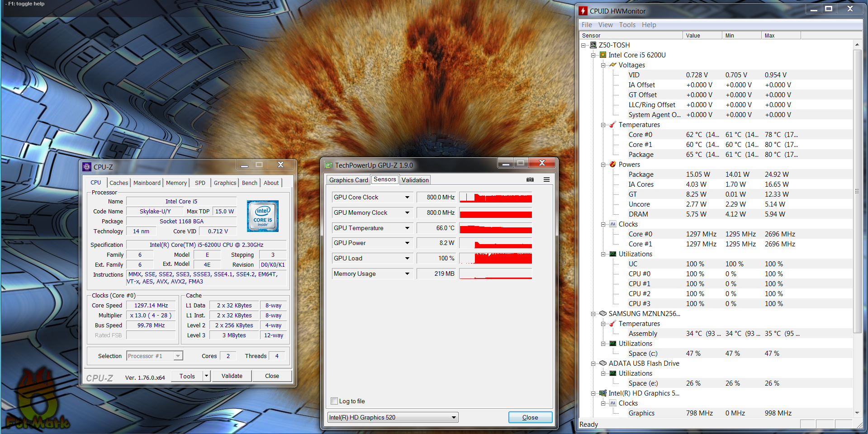The image size is (868, 434).
Task: Click the GPU Core Clock sensor graph
Action: pos(496,197)
